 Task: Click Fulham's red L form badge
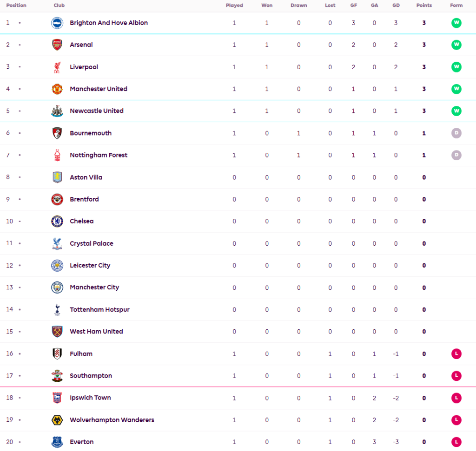click(x=456, y=354)
